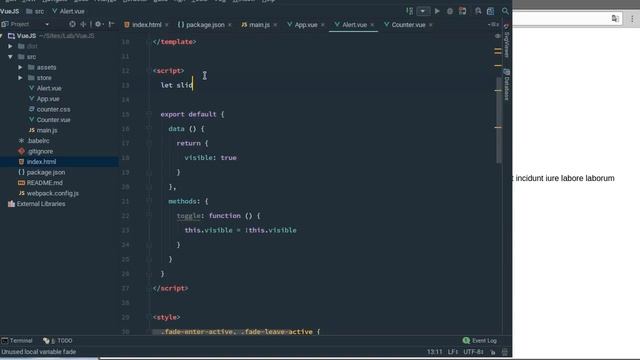Select Counter.vue in project tree

[x=53, y=120]
